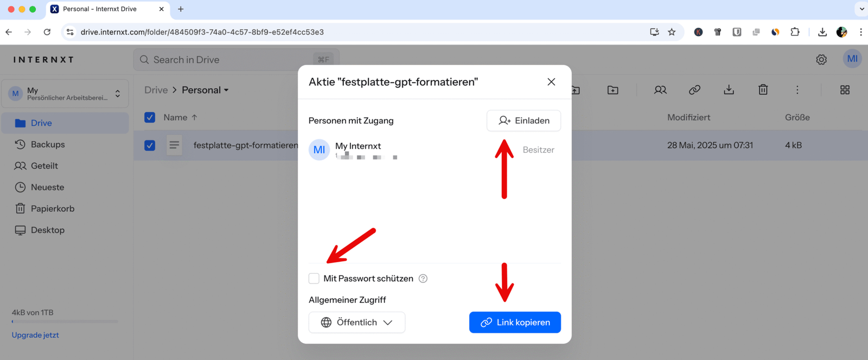
Task: Open the settings gear icon
Action: (821, 60)
